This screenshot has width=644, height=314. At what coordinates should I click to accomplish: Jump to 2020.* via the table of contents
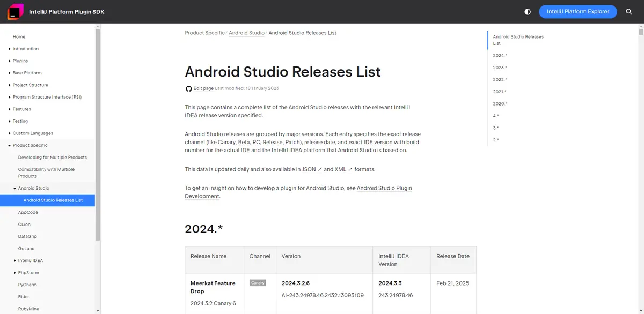point(500,103)
